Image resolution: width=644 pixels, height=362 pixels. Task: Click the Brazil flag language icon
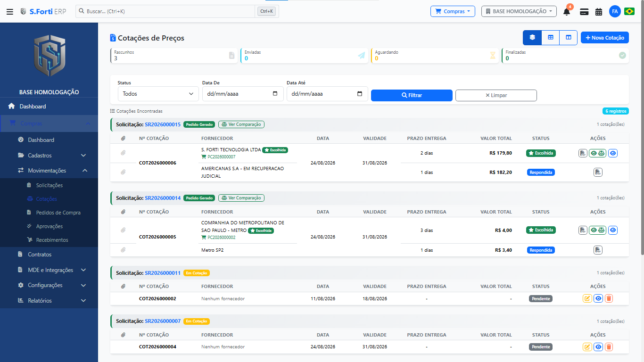click(x=629, y=11)
